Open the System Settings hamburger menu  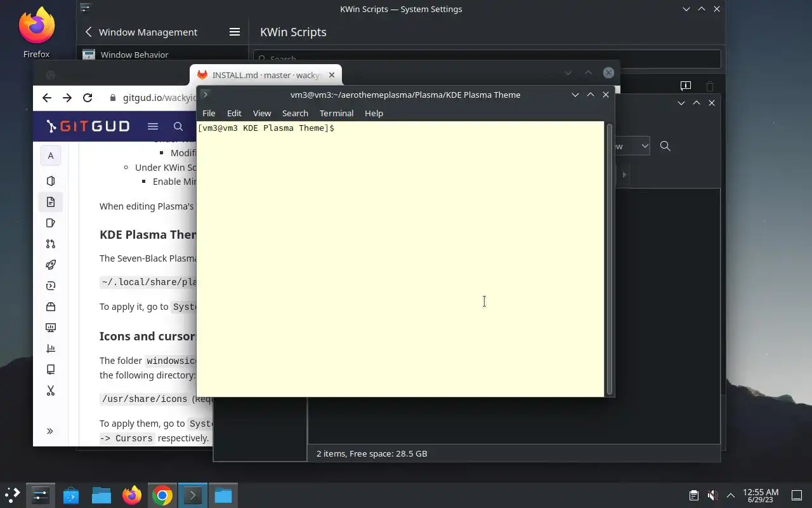234,32
